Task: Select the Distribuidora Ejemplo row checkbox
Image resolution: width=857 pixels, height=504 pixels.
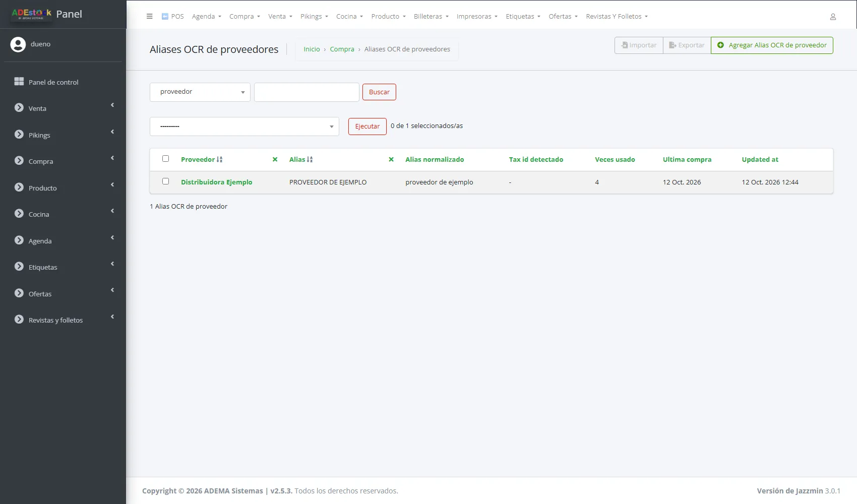Action: [165, 181]
